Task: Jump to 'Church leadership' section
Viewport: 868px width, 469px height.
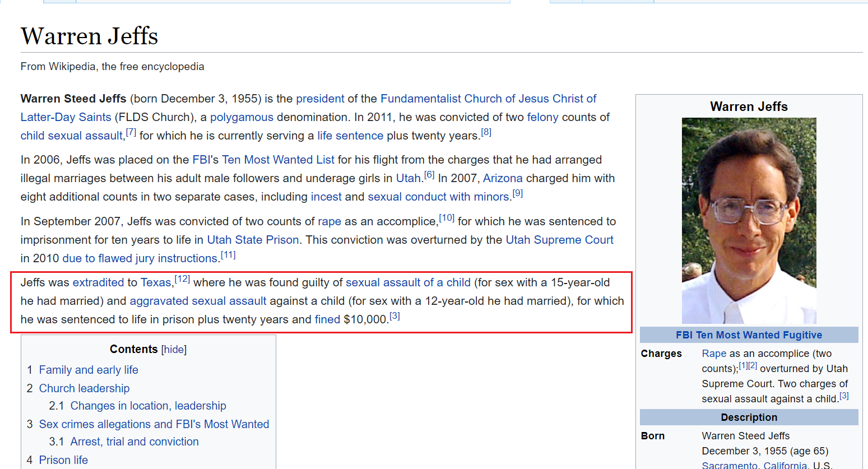Action: pyautogui.click(x=84, y=388)
